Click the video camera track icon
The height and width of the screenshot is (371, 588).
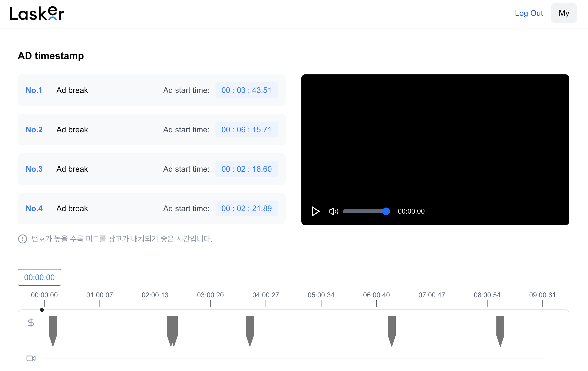[31, 358]
